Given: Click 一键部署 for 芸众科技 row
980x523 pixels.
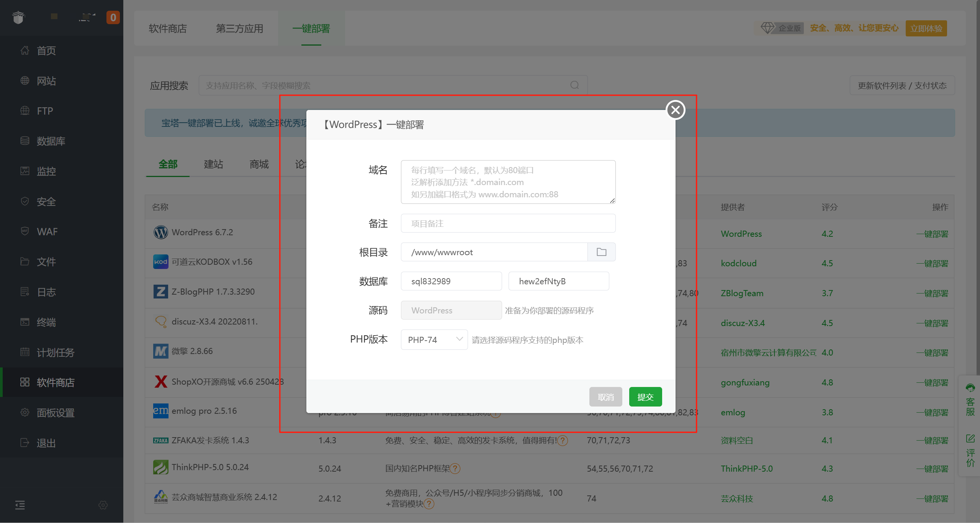Looking at the screenshot, I should 933,498.
